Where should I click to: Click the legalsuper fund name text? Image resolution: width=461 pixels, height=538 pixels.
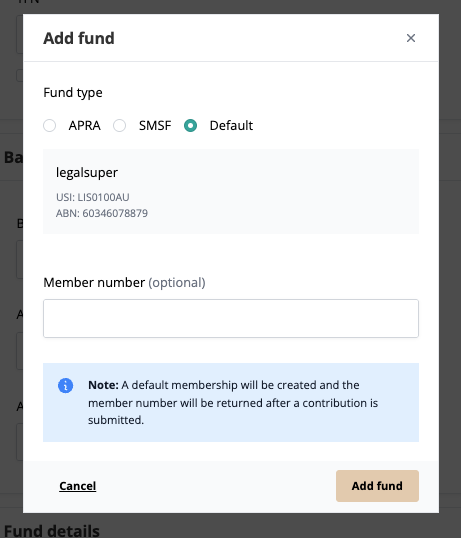point(87,172)
